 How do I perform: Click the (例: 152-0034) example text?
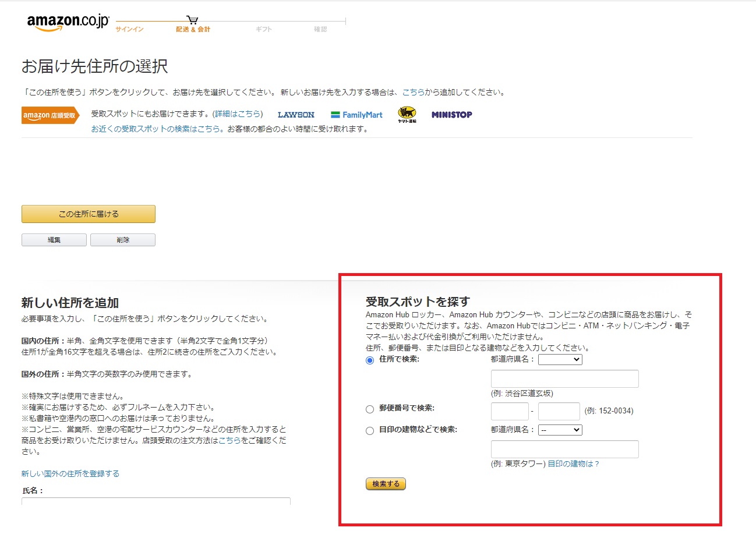609,410
